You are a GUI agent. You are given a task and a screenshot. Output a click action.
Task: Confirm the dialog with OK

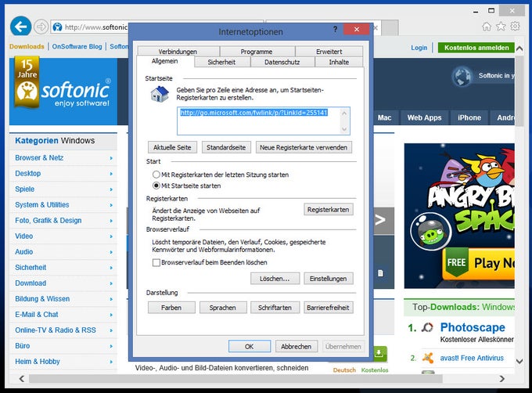(x=250, y=347)
